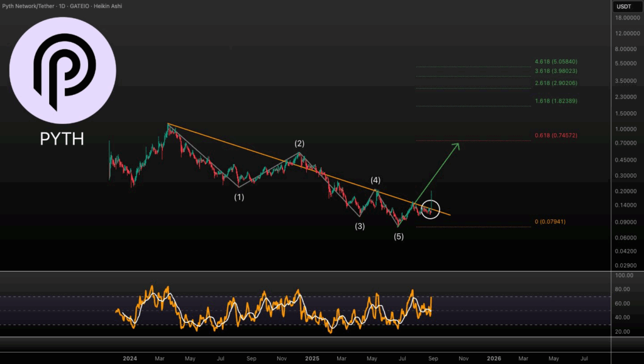The image size is (644, 364).
Task: Click the USDT currency button
Action: 627,6
